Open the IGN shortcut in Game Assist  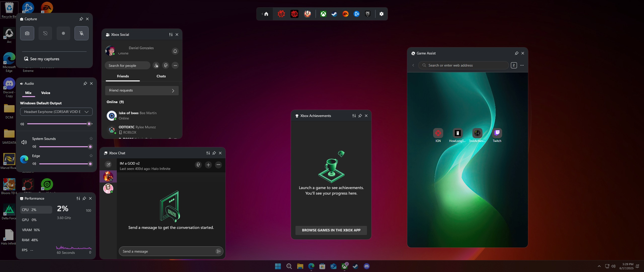click(x=438, y=135)
